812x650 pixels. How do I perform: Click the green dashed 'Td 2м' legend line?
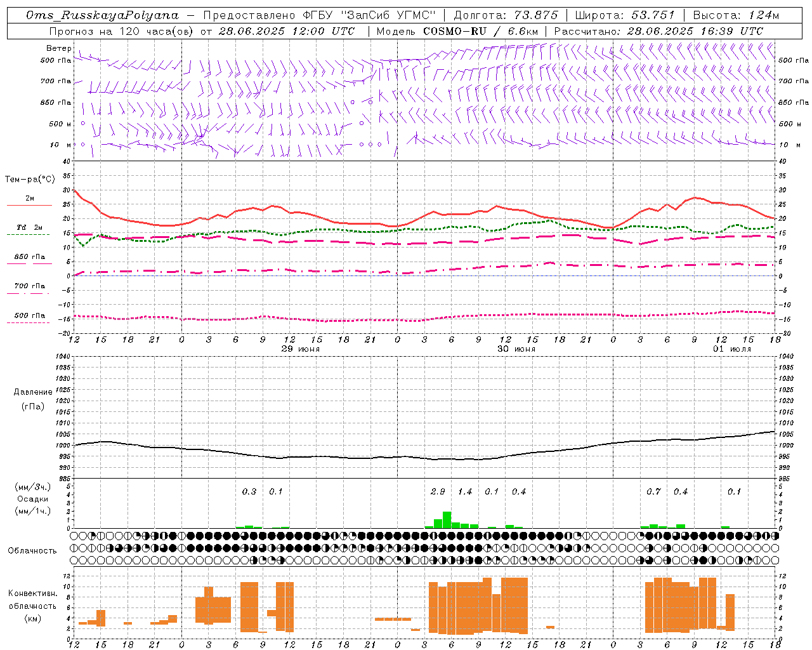click(x=28, y=234)
